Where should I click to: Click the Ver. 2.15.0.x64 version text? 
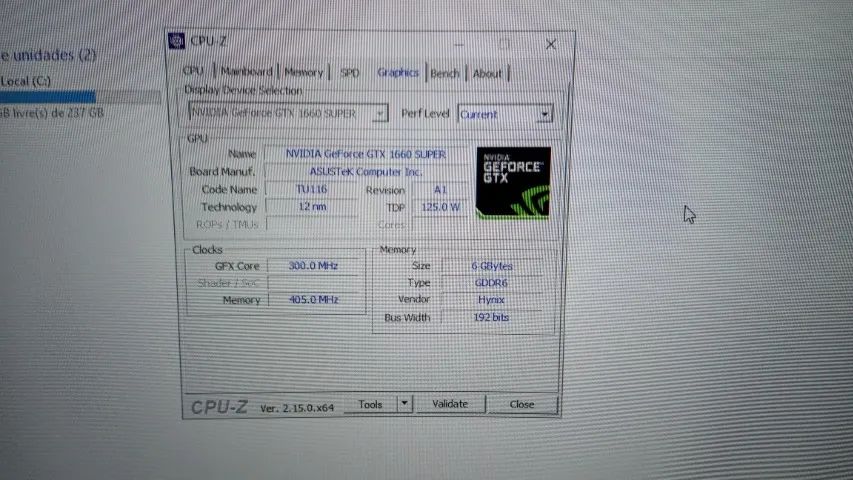297,408
